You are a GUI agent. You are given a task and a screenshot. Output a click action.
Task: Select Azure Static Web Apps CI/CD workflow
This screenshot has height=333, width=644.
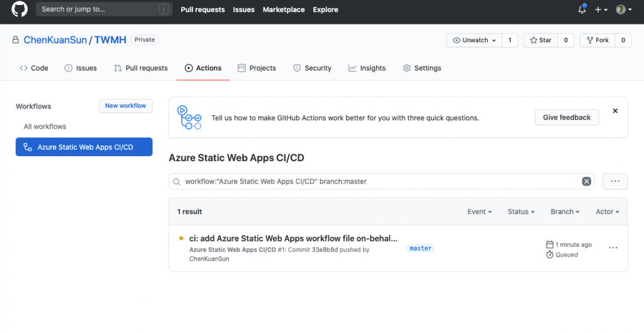tap(84, 147)
